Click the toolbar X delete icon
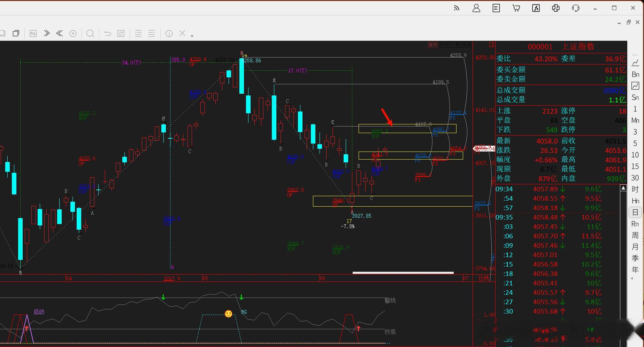The height and width of the screenshot is (347, 644). pos(182,33)
